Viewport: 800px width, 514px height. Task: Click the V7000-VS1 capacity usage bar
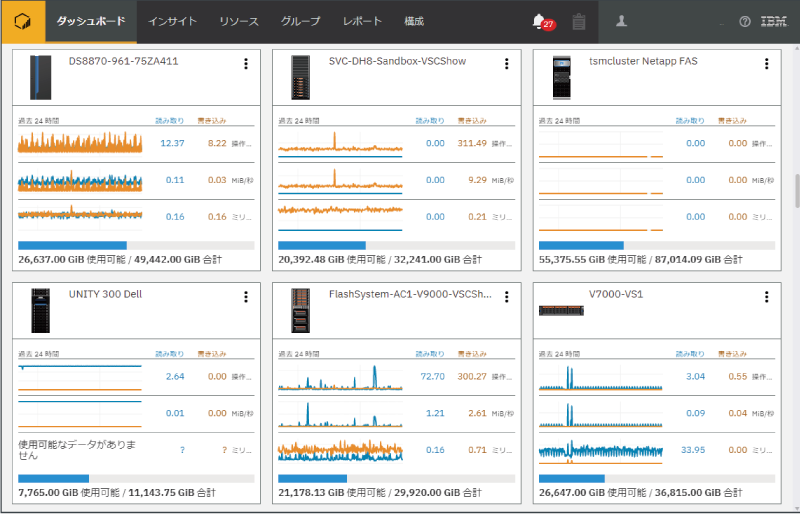pyautogui.click(x=657, y=479)
